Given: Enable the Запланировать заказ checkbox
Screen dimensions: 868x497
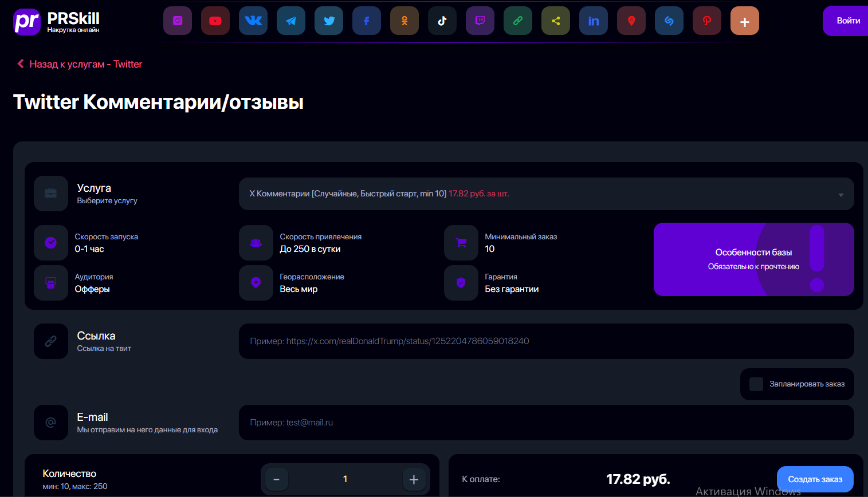Looking at the screenshot, I should click(x=756, y=384).
